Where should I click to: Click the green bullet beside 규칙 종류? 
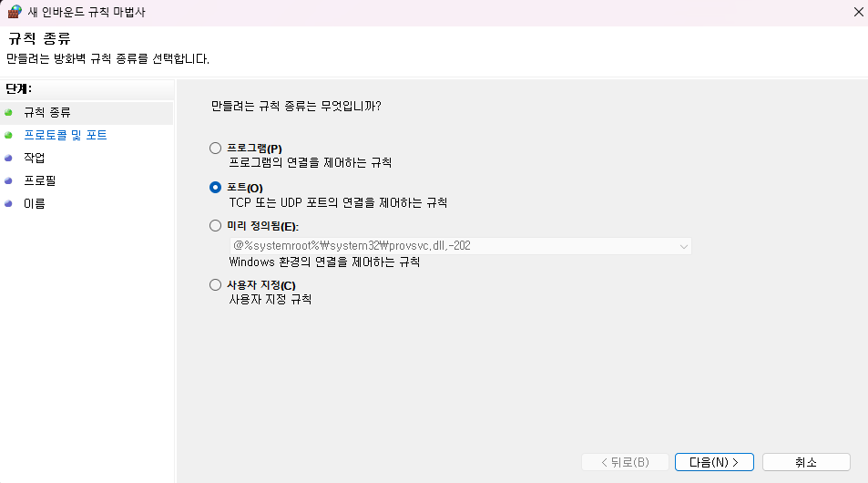click(x=8, y=112)
